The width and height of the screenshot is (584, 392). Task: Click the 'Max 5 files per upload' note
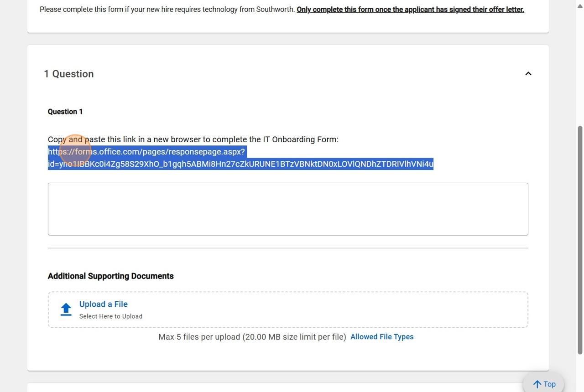[252, 337]
